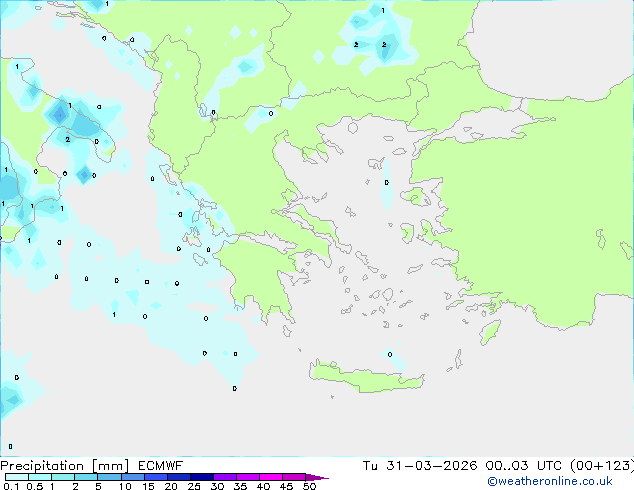Click the 40–45 mm magenta legend swatch

(271, 477)
